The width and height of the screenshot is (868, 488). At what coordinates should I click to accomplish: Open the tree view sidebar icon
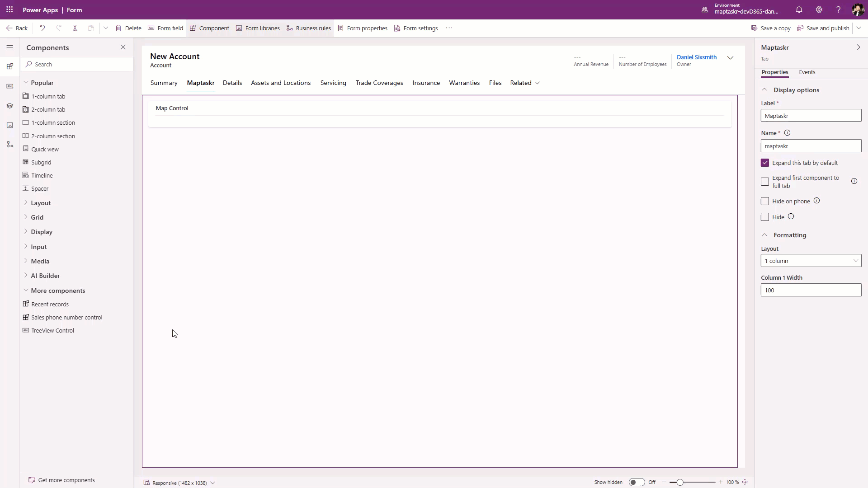click(9, 106)
